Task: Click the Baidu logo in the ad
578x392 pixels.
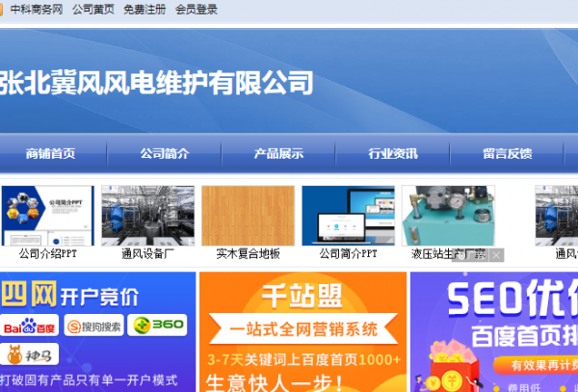Action: tap(29, 326)
